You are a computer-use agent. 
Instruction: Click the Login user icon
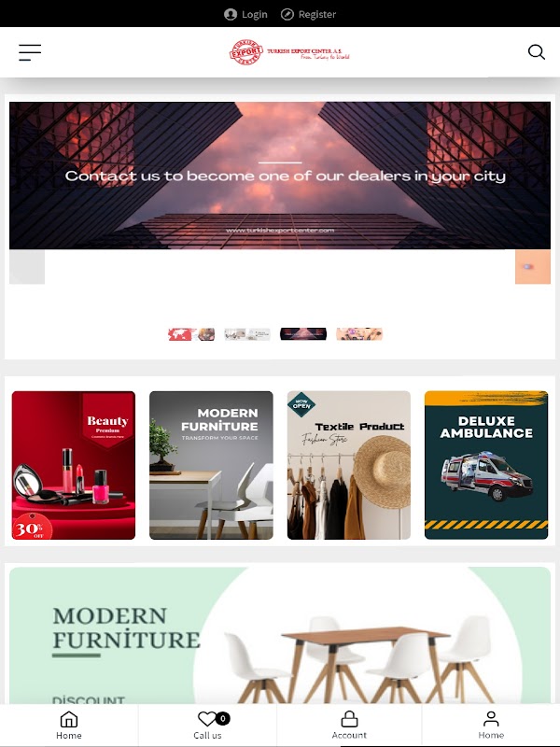point(231,15)
